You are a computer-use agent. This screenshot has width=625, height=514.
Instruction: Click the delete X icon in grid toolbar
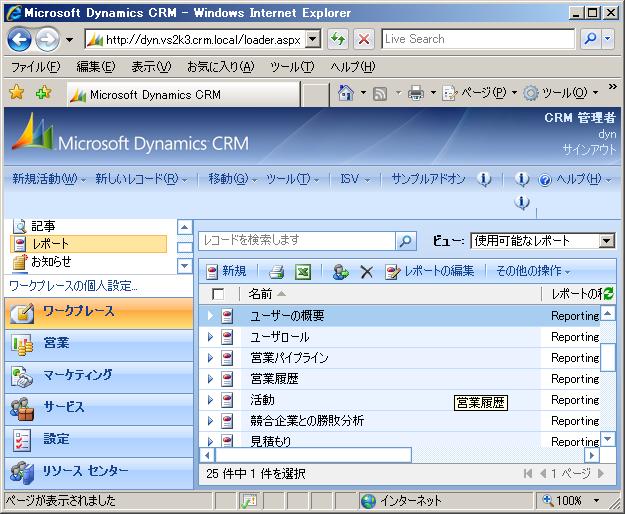366,272
